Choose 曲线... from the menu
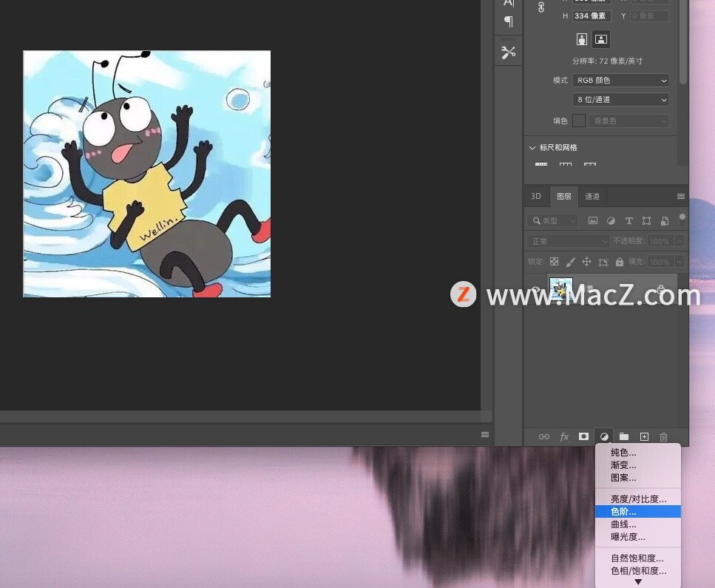 [x=638, y=524]
